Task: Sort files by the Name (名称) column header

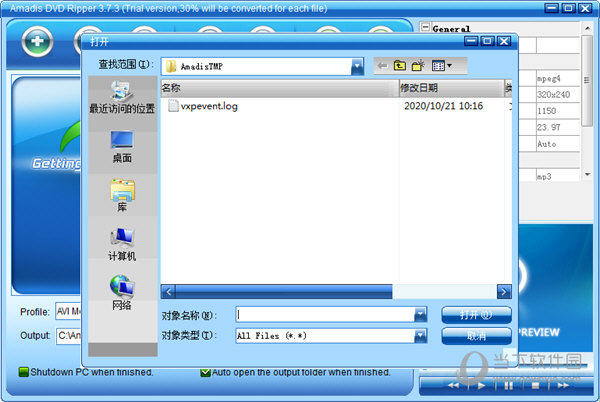Action: point(280,88)
